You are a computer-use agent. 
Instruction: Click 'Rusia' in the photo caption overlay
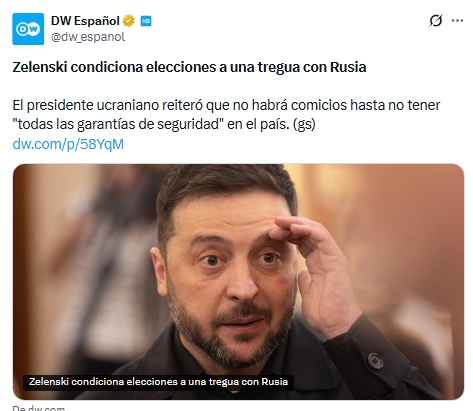click(275, 382)
